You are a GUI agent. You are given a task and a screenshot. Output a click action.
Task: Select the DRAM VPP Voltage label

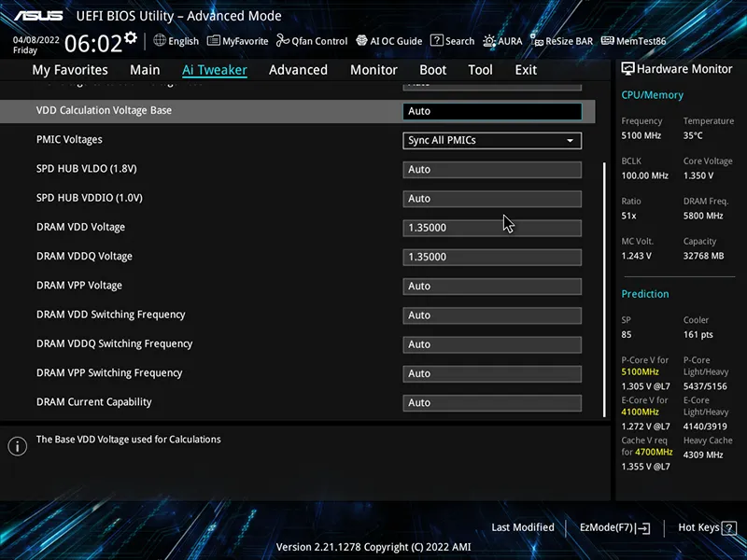coord(79,286)
